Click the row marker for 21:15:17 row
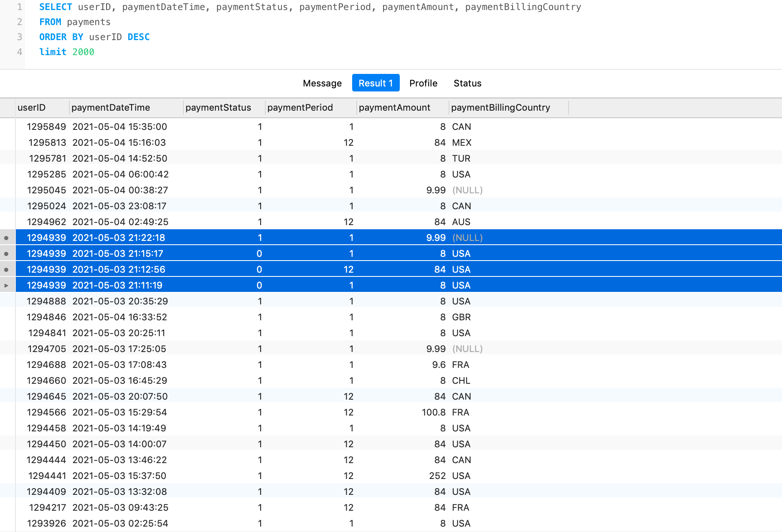The image size is (782, 532). (x=6, y=254)
